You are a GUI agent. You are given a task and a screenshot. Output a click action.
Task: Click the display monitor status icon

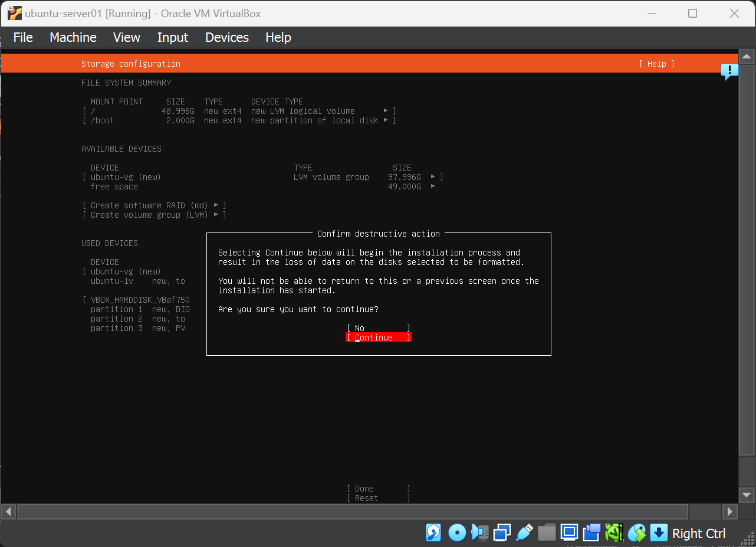coord(569,533)
